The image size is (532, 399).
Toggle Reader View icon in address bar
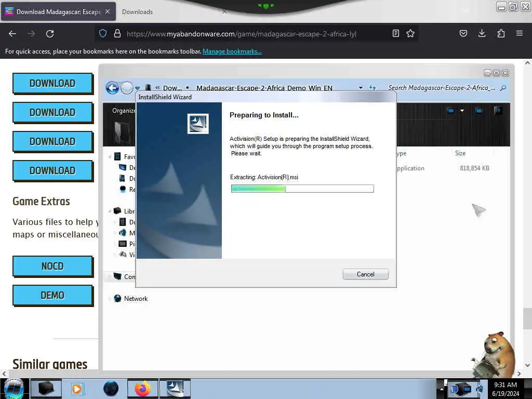coord(395,33)
